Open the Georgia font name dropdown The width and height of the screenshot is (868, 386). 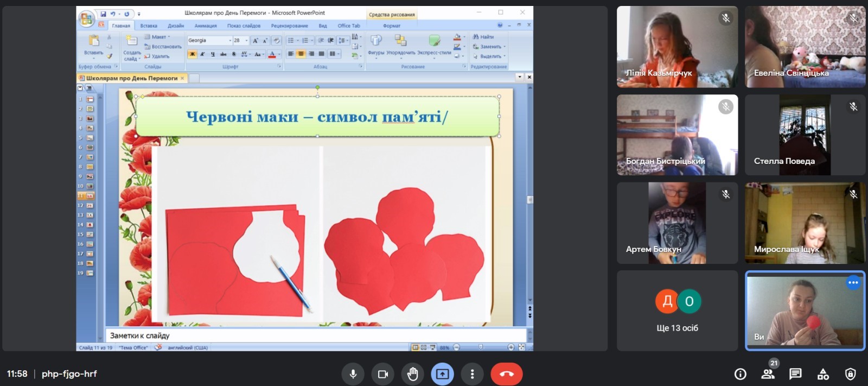click(x=230, y=41)
